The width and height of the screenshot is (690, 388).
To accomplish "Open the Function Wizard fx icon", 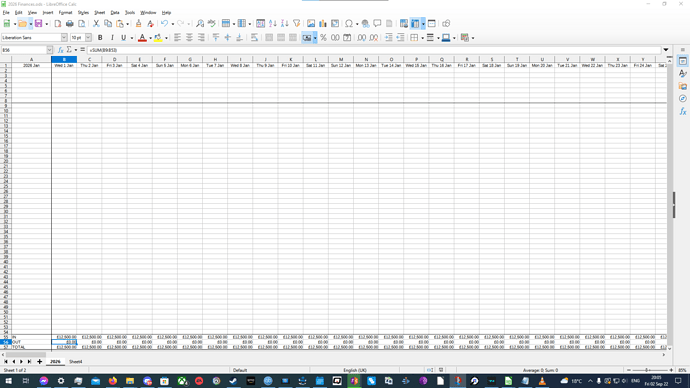I will pyautogui.click(x=61, y=50).
